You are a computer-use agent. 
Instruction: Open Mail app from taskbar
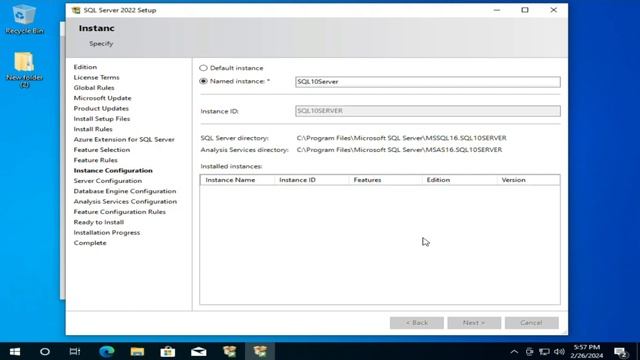tap(199, 351)
